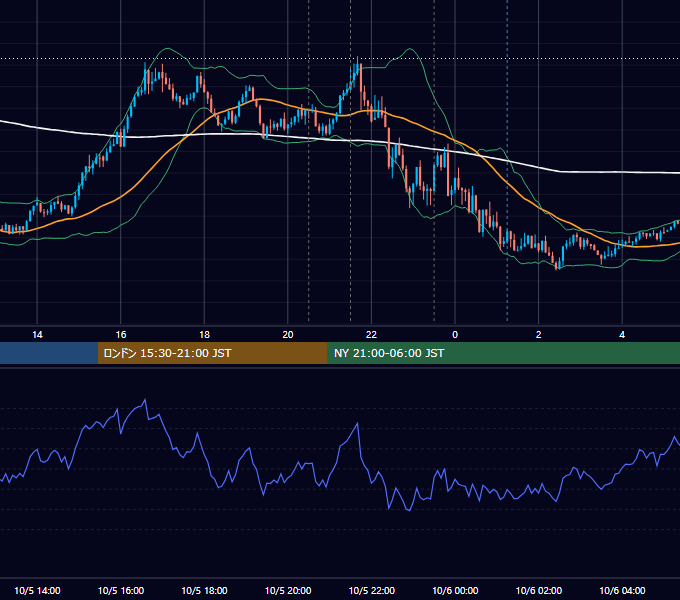The width and height of the screenshot is (680, 600).
Task: Click the ロンドン 15:30-21:00 JST session bar
Action: 212,353
